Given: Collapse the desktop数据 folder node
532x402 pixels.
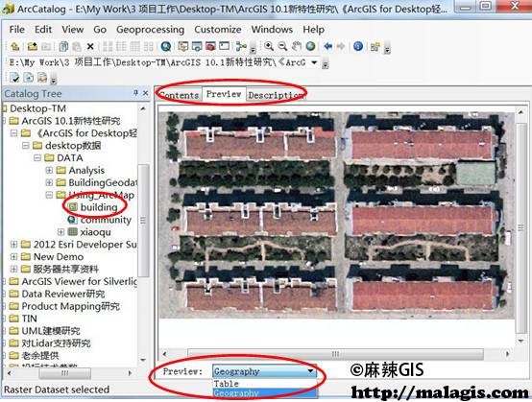Looking at the screenshot, I should coord(25,146).
